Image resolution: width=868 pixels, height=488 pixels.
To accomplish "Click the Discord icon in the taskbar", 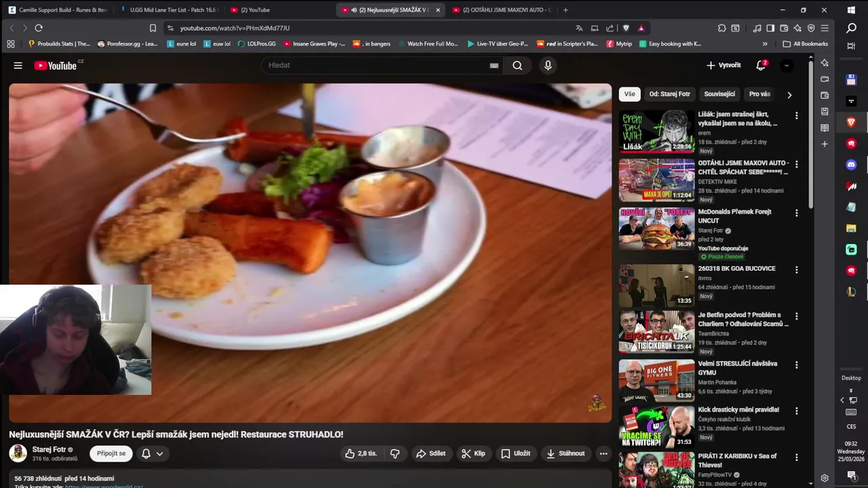I will (851, 165).
